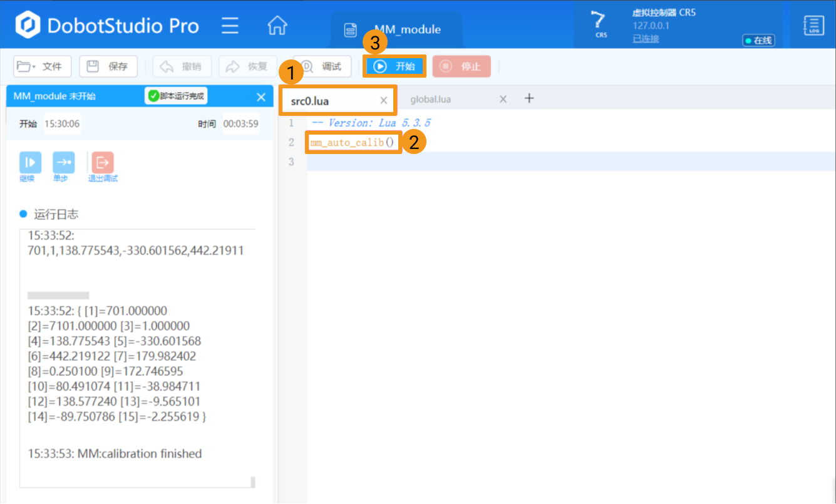Click the 撤销 undo button
This screenshot has height=504, width=836.
pyautogui.click(x=182, y=66)
